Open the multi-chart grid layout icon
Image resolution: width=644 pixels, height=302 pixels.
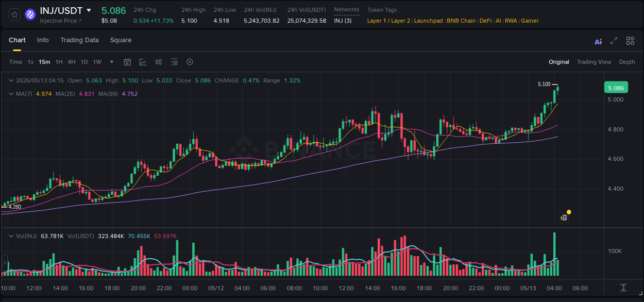[x=630, y=41]
